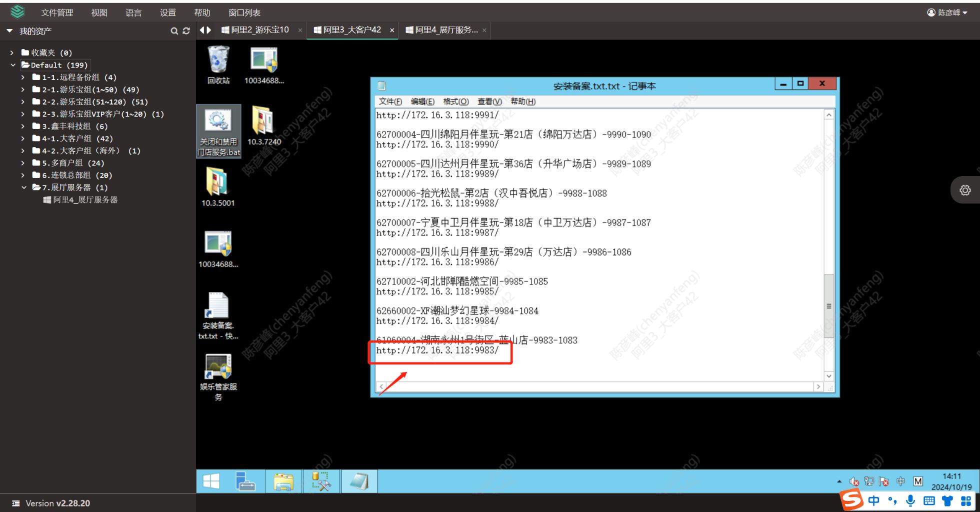
Task: Expand the 1-1.远程备份组 (4) node
Action: click(x=23, y=77)
